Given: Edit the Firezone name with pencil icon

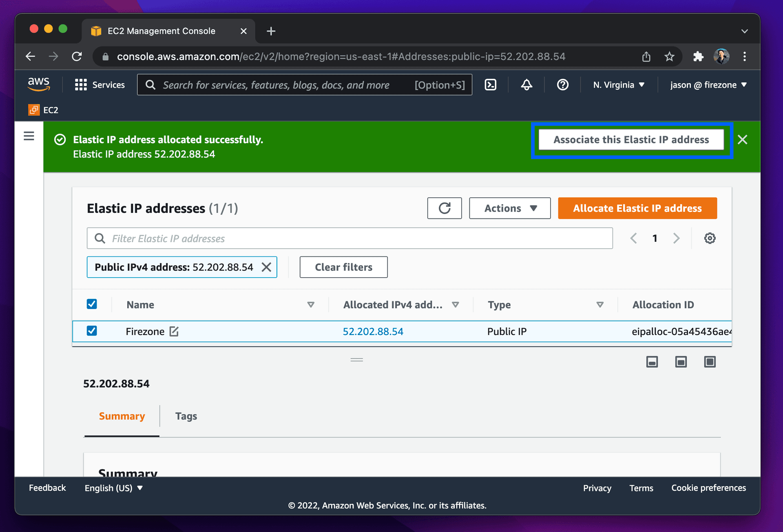Looking at the screenshot, I should (x=174, y=331).
